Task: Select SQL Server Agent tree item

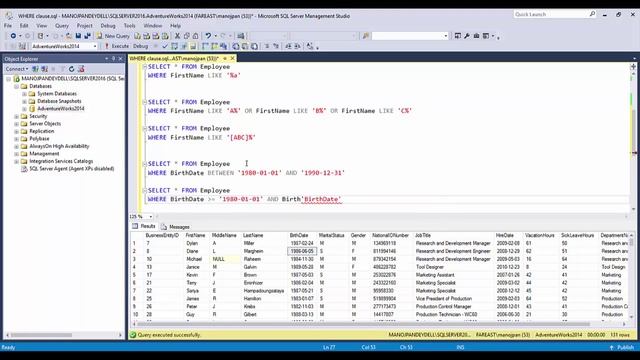Action: coord(71,169)
